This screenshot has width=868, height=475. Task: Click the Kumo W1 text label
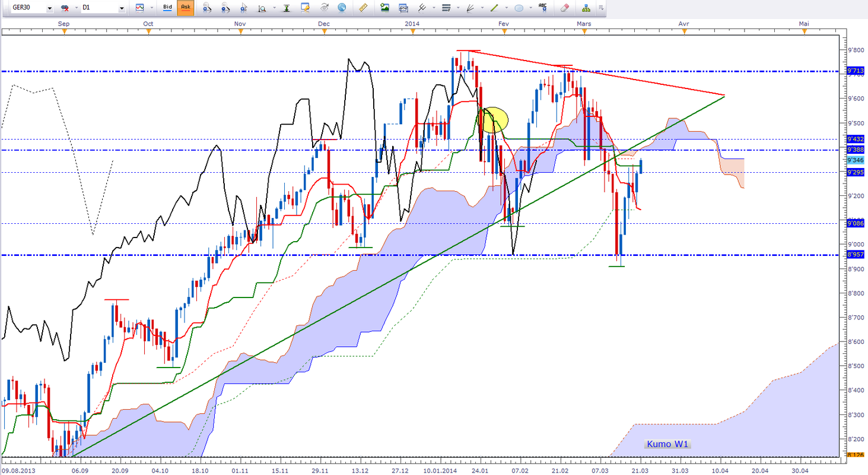pos(667,444)
